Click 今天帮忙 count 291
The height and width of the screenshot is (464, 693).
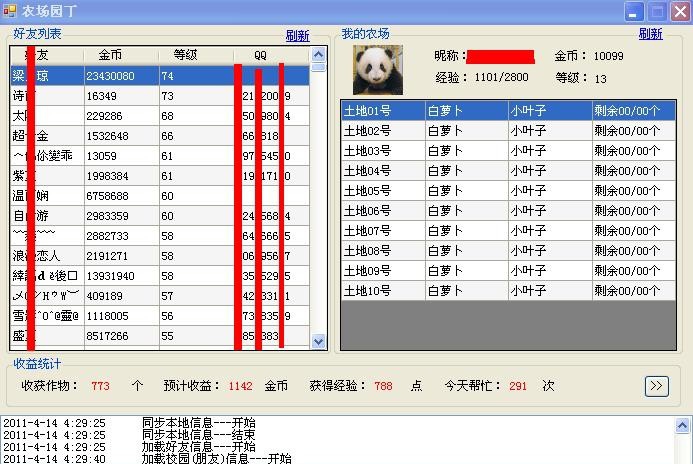(x=518, y=386)
